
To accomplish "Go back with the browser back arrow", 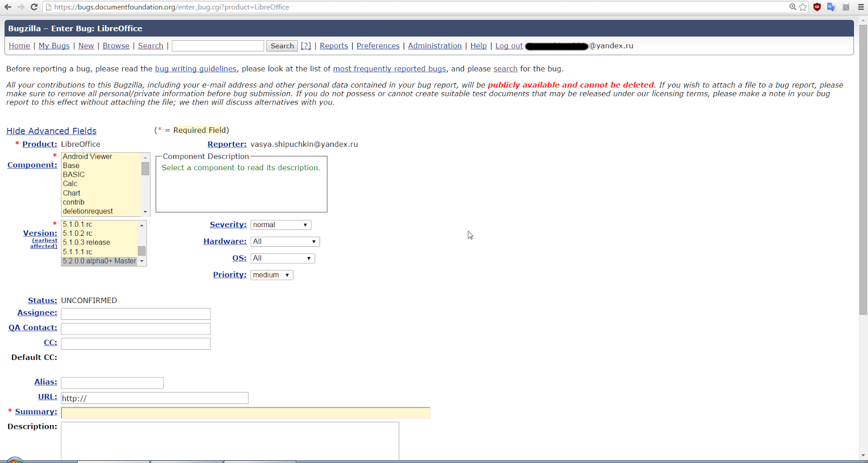I will pos(8,7).
